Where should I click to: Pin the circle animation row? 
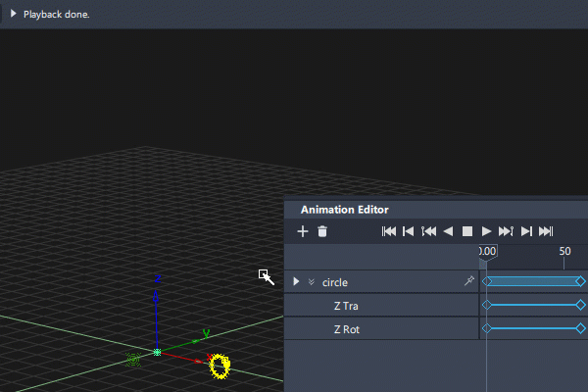coord(469,280)
